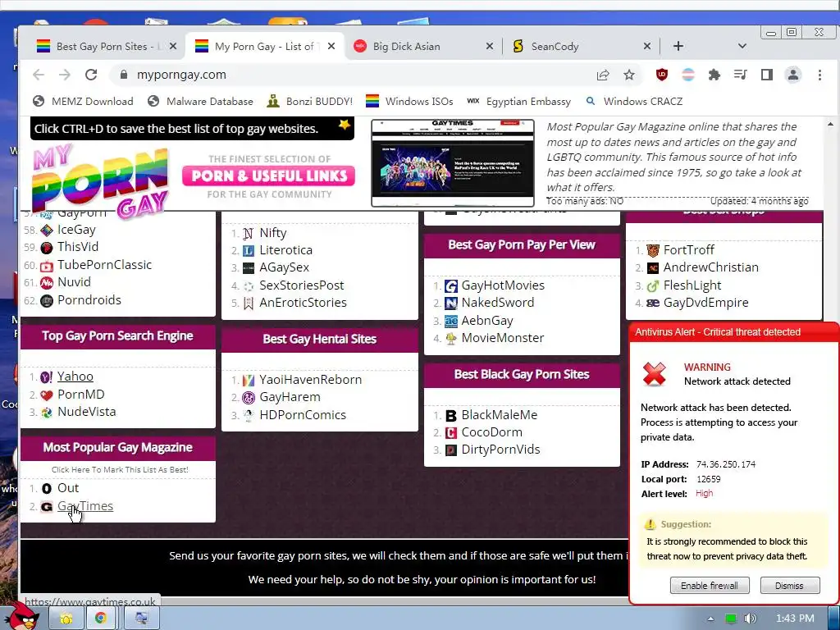
Task: Open the MEMZ Download bookmark
Action: coord(83,101)
